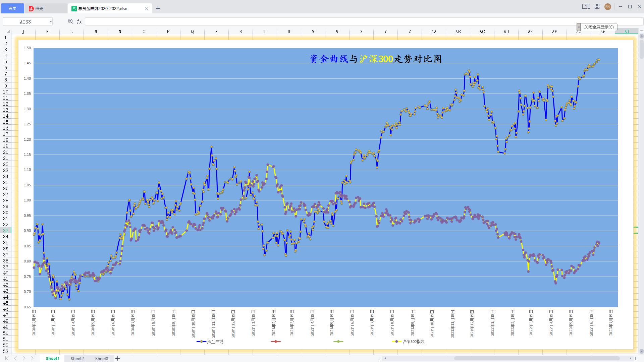Close the 总资金曲线2020-2022.xlsx tab

147,9
